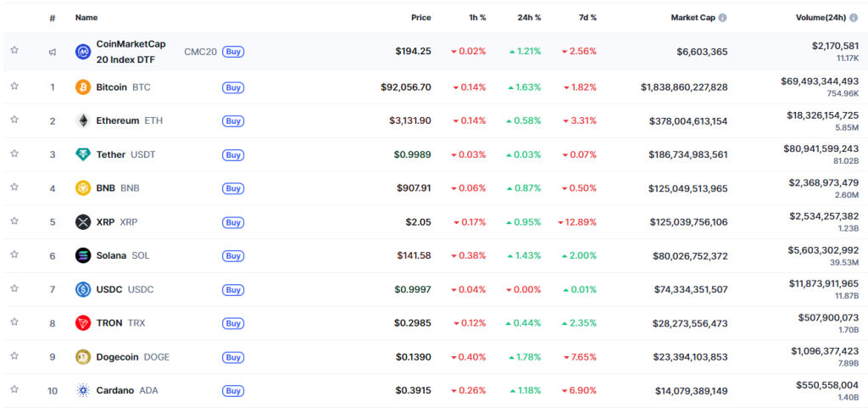
Task: Click Buy for Ethereum
Action: click(233, 120)
